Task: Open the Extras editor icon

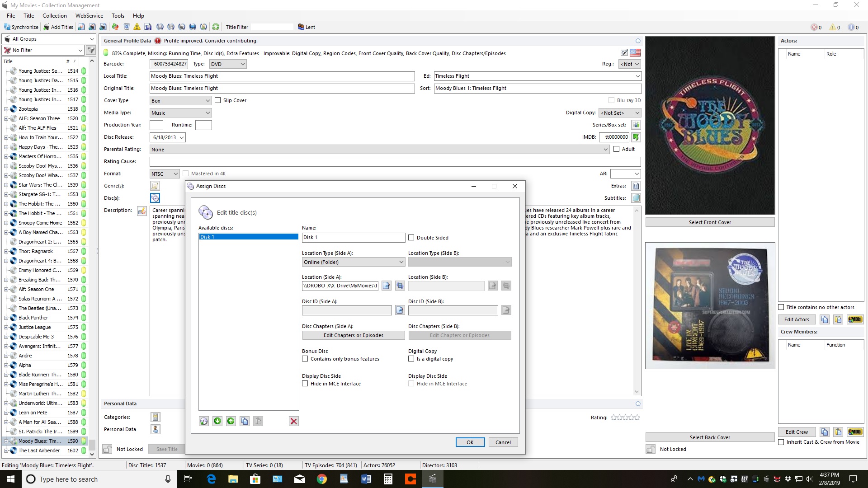Action: click(636, 186)
